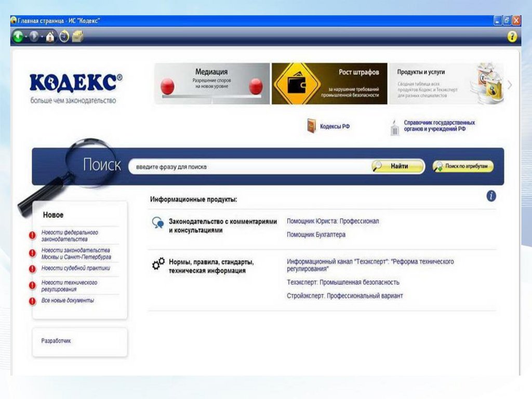Open the Разработчик link

[56, 341]
